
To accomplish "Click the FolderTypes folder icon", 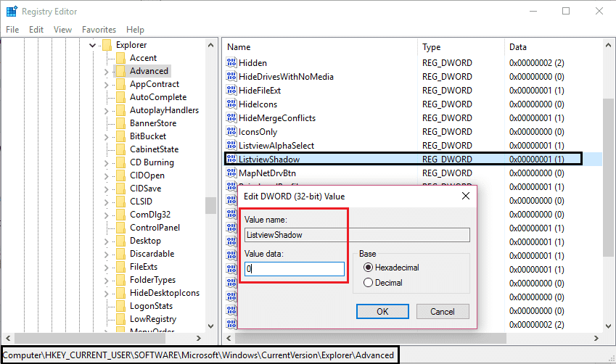I will coord(120,280).
